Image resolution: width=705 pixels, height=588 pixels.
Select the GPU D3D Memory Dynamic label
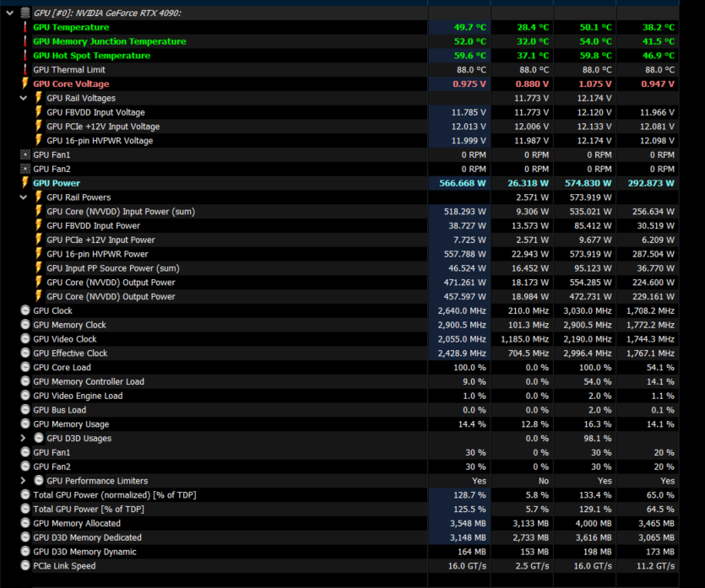(84, 552)
